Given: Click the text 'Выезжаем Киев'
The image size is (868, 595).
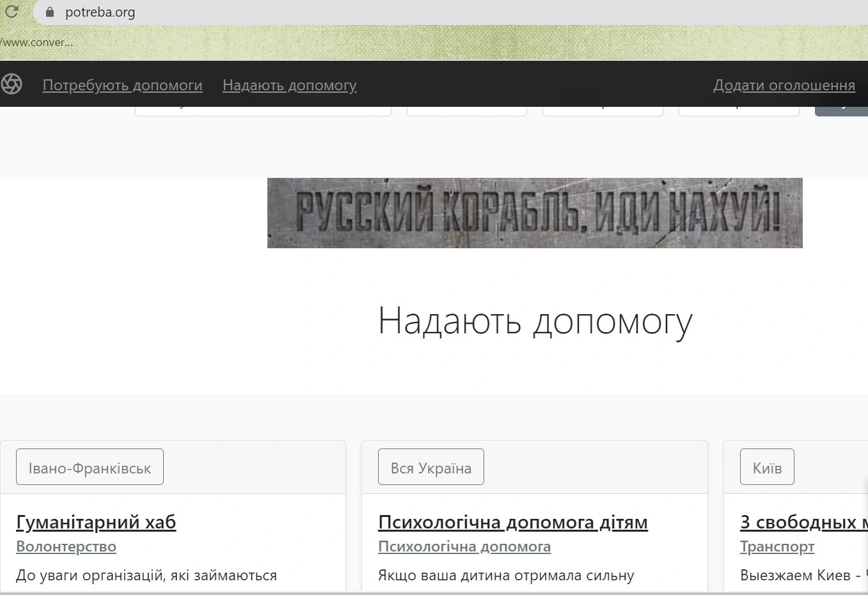Looking at the screenshot, I should (x=795, y=575).
